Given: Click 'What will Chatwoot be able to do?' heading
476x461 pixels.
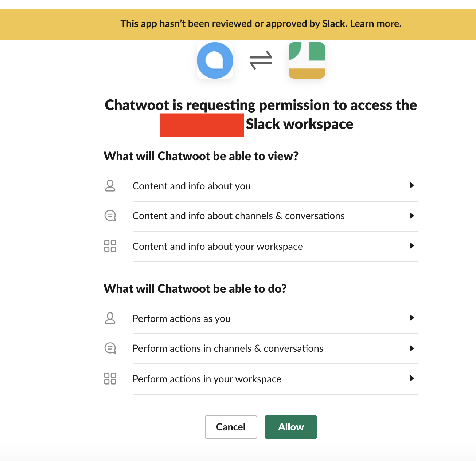Looking at the screenshot, I should (x=195, y=289).
